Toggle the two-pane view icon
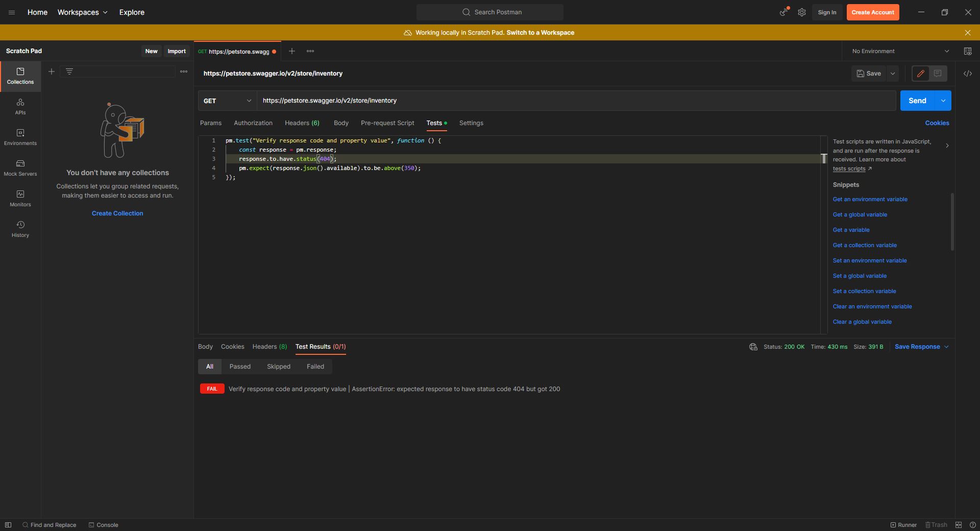This screenshot has width=980, height=531. 959,525
